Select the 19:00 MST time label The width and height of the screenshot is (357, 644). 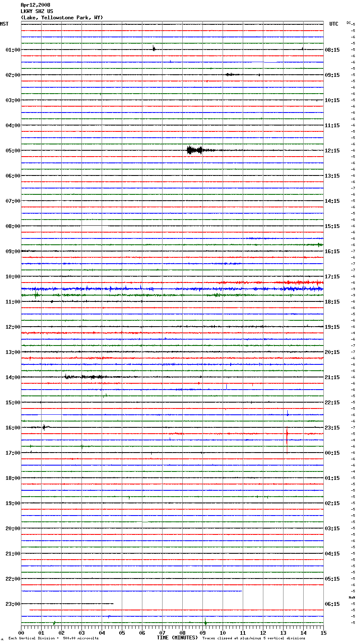[x=13, y=503]
